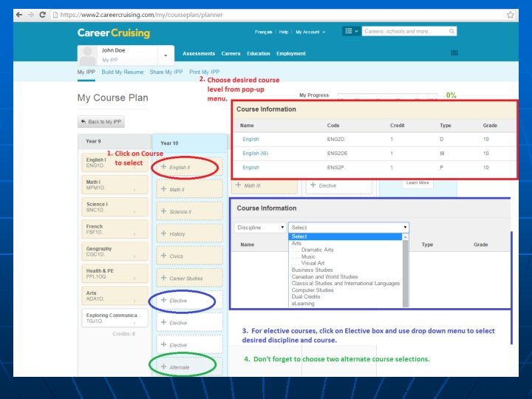Select the English I ENG1D course

[x=115, y=163]
